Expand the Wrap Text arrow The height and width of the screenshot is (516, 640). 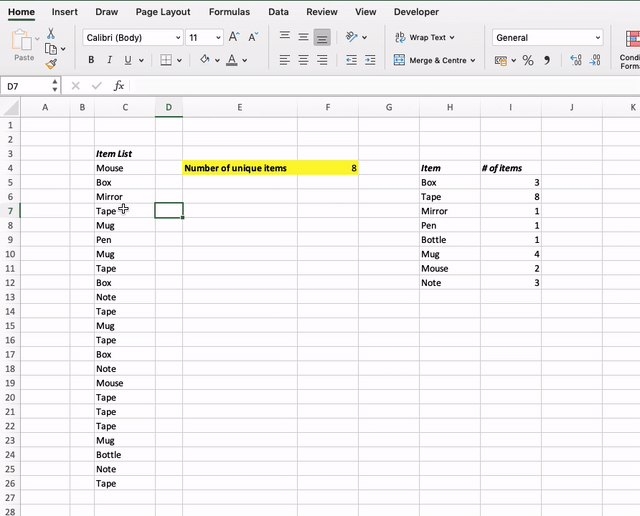452,38
